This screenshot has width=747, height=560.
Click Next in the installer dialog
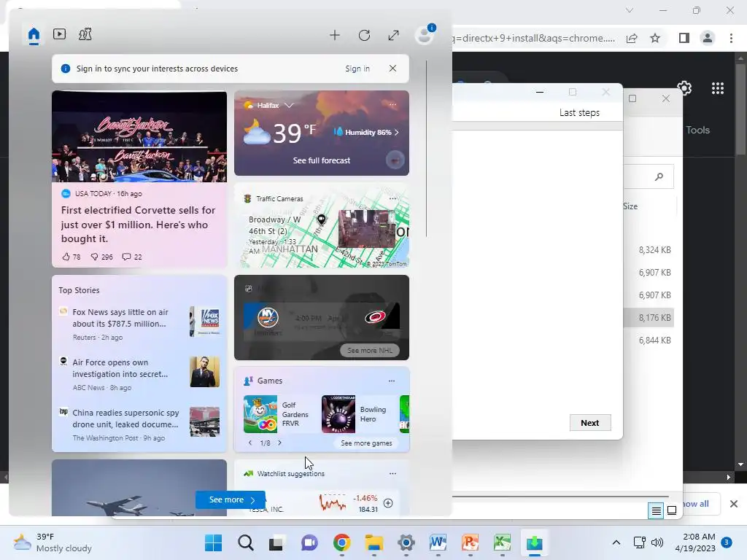(x=589, y=423)
